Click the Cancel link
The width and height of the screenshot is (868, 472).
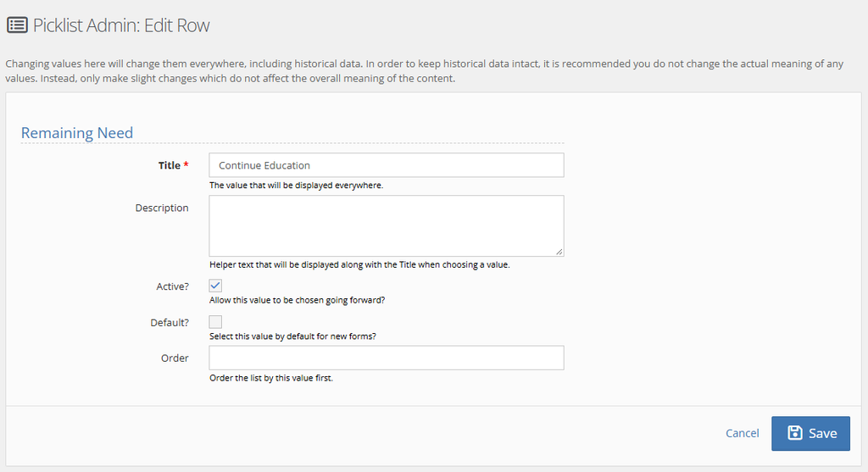pyautogui.click(x=743, y=433)
